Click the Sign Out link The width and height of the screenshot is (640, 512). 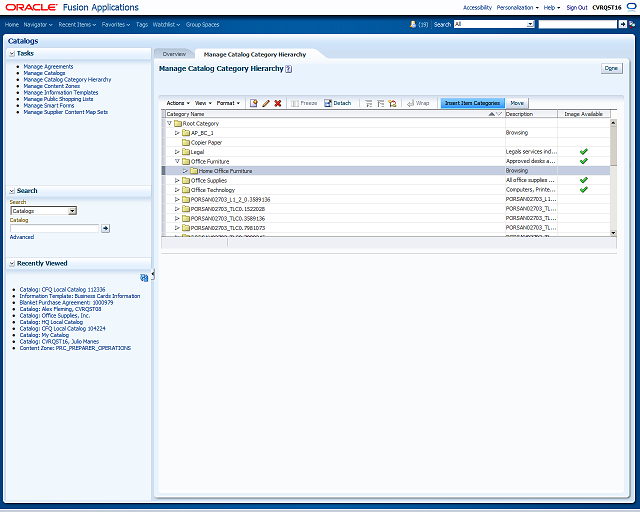[577, 7]
